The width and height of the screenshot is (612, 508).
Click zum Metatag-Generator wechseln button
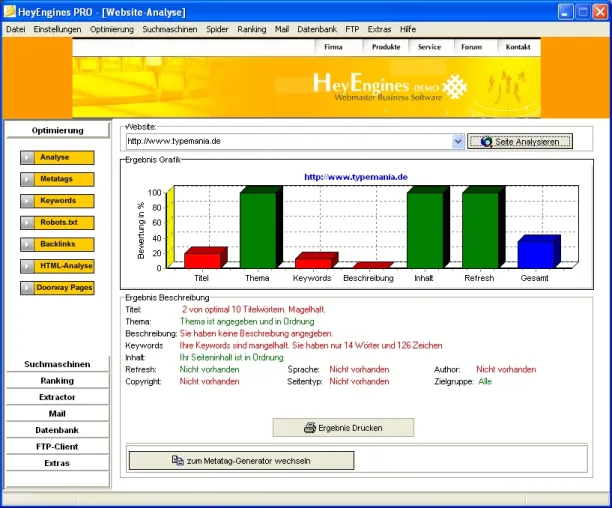242,461
